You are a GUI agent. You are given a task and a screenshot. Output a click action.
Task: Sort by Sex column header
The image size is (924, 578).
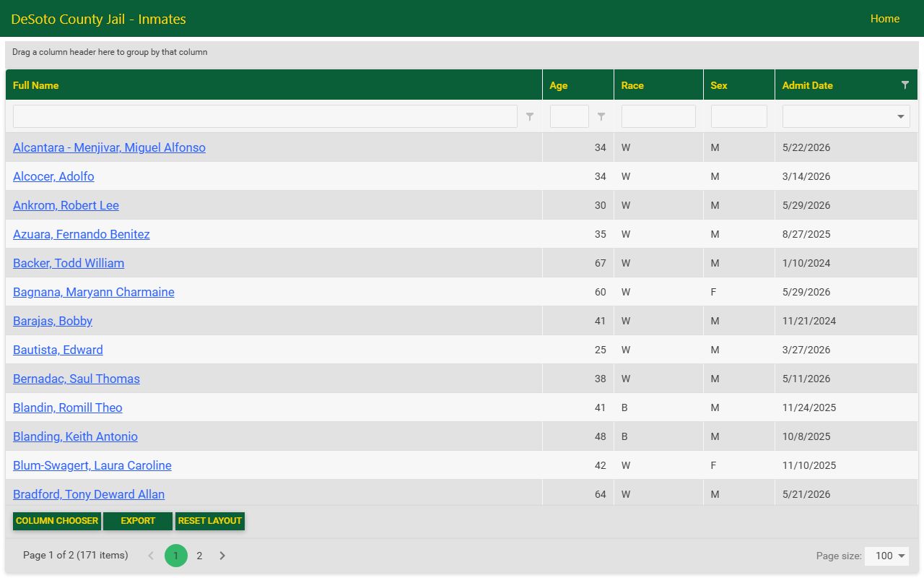739,85
